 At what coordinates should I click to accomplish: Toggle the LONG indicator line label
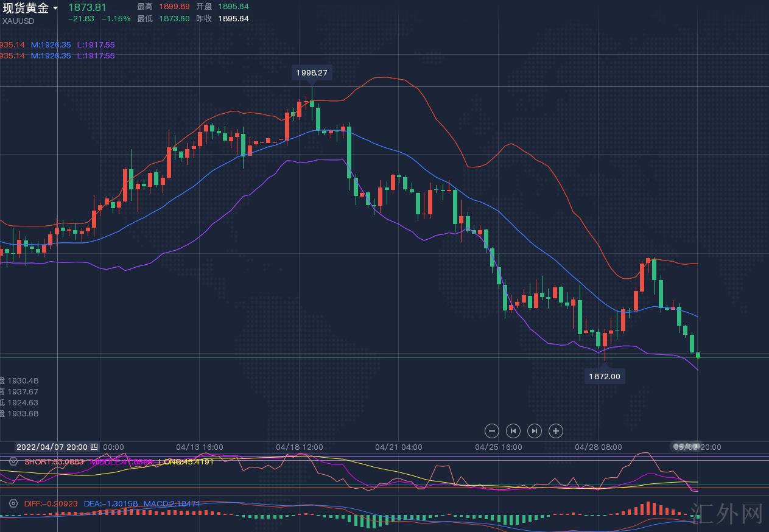[x=186, y=461]
